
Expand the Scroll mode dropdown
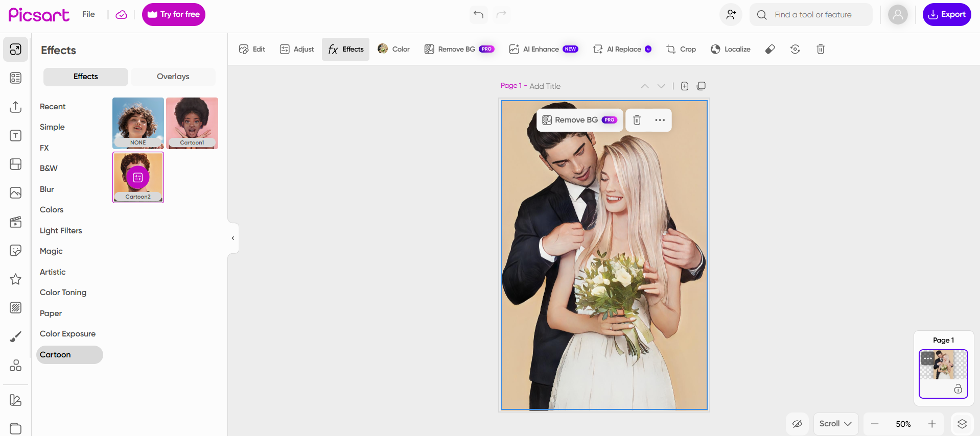point(835,424)
